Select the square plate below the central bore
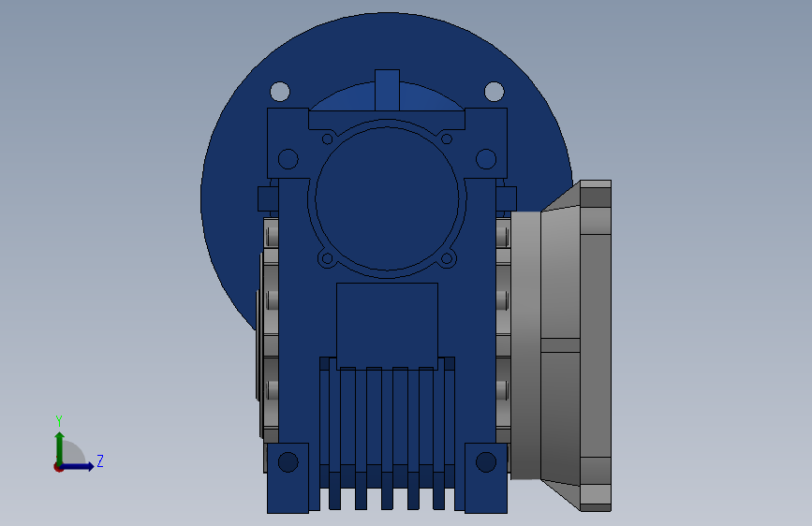The width and height of the screenshot is (812, 526). (x=388, y=326)
